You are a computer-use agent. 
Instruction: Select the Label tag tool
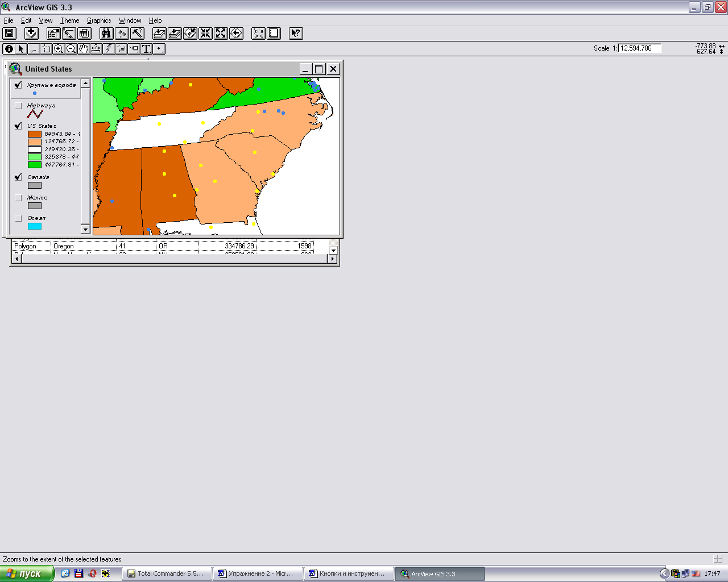coord(134,49)
